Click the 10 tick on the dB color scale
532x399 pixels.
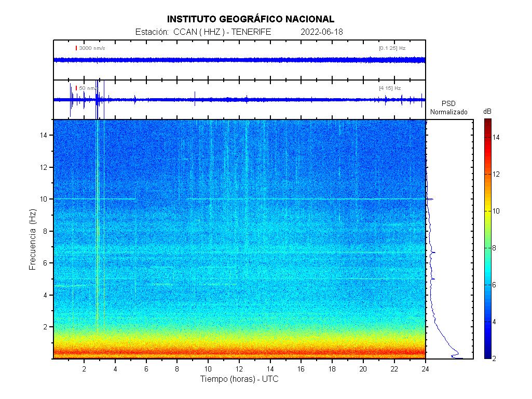point(495,211)
